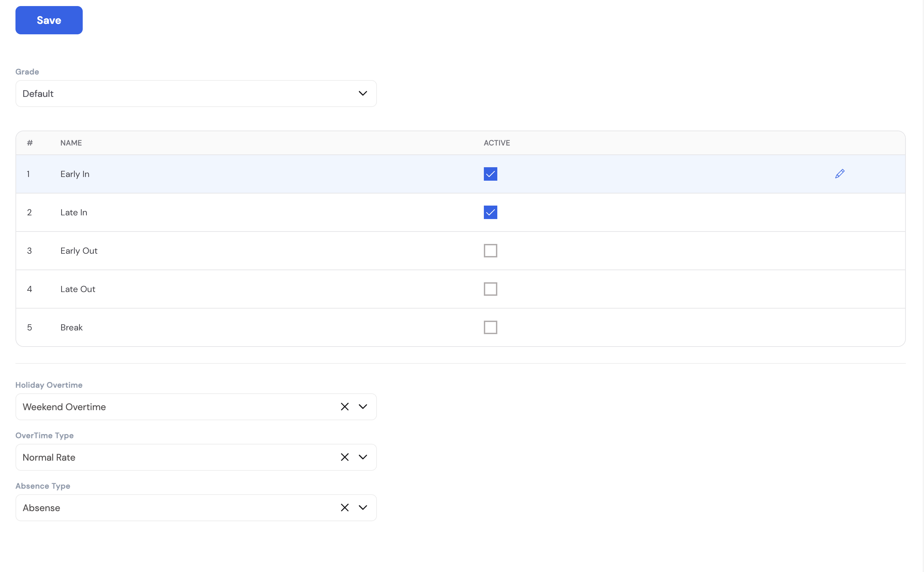Select the Late In row name
The width and height of the screenshot is (924, 572).
[x=74, y=212]
